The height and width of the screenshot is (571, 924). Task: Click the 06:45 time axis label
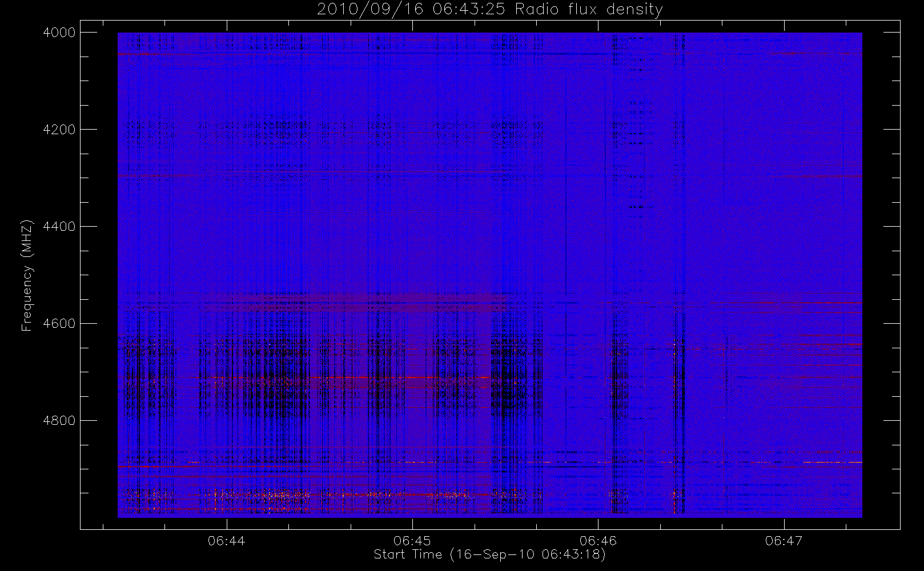coord(412,540)
